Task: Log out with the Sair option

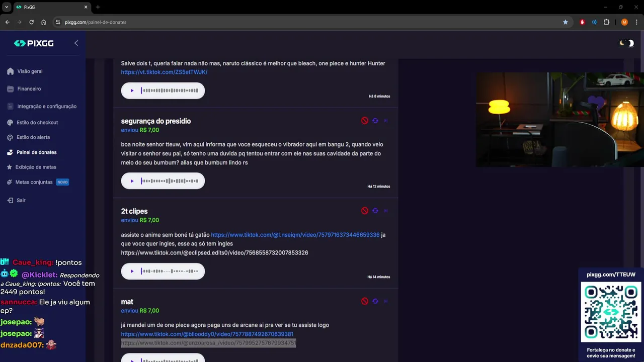Action: (x=17, y=200)
